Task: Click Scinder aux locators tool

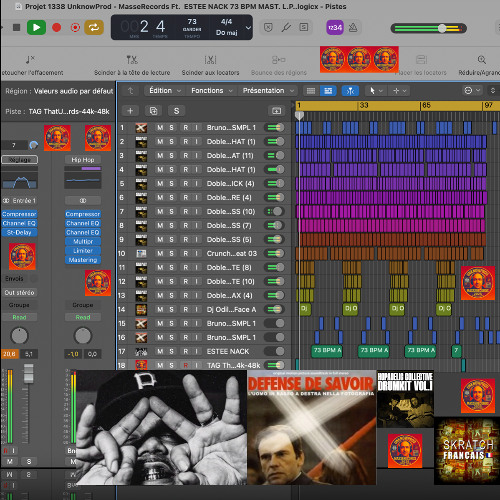Action: (x=210, y=65)
